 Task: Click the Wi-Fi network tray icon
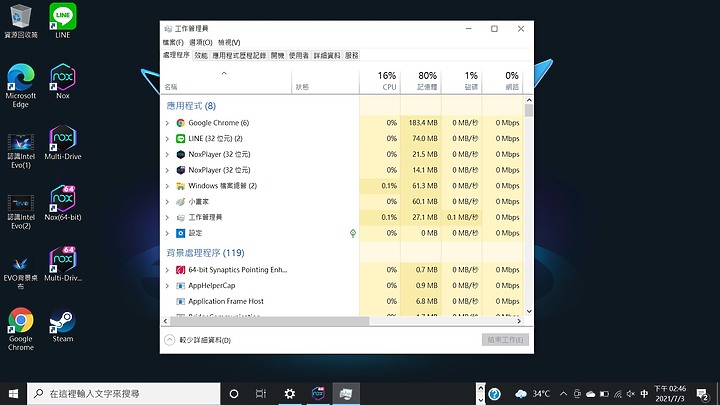click(x=618, y=394)
